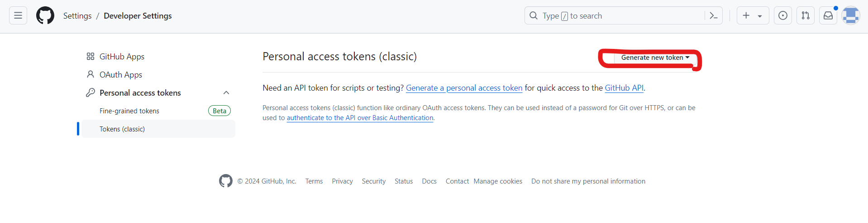Open the GitHub API link
The width and height of the screenshot is (868, 223).
click(624, 88)
